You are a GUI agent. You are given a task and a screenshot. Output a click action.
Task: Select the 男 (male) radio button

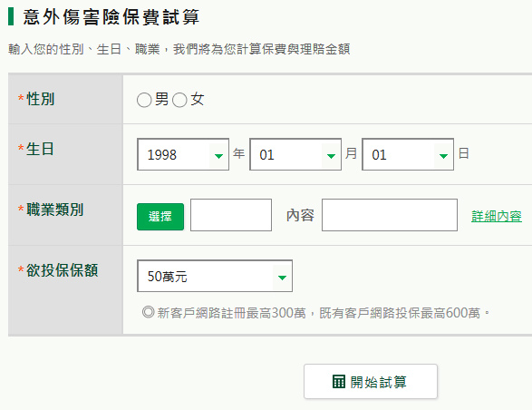pos(144,100)
